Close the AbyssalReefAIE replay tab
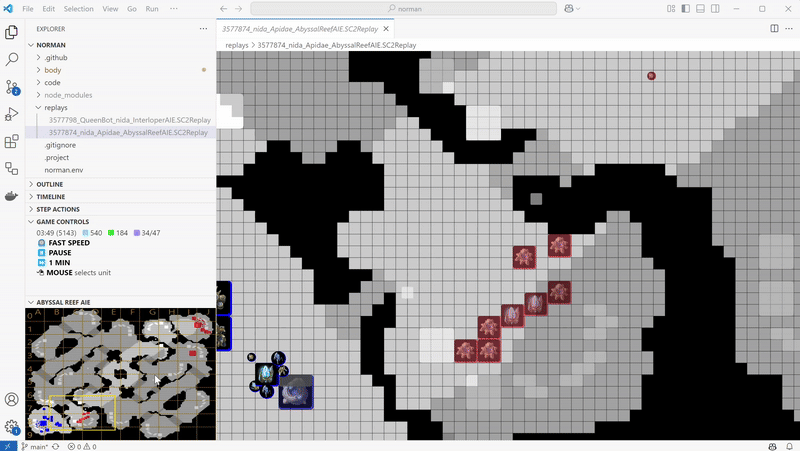 click(x=386, y=29)
